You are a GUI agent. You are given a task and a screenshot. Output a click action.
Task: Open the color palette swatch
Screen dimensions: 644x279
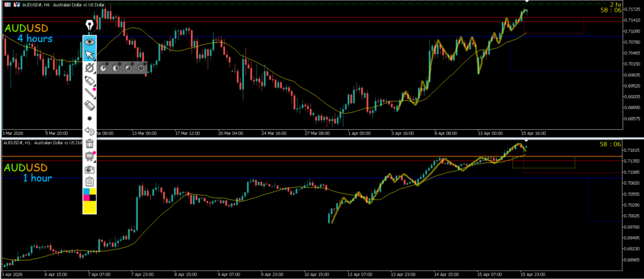tap(90, 201)
